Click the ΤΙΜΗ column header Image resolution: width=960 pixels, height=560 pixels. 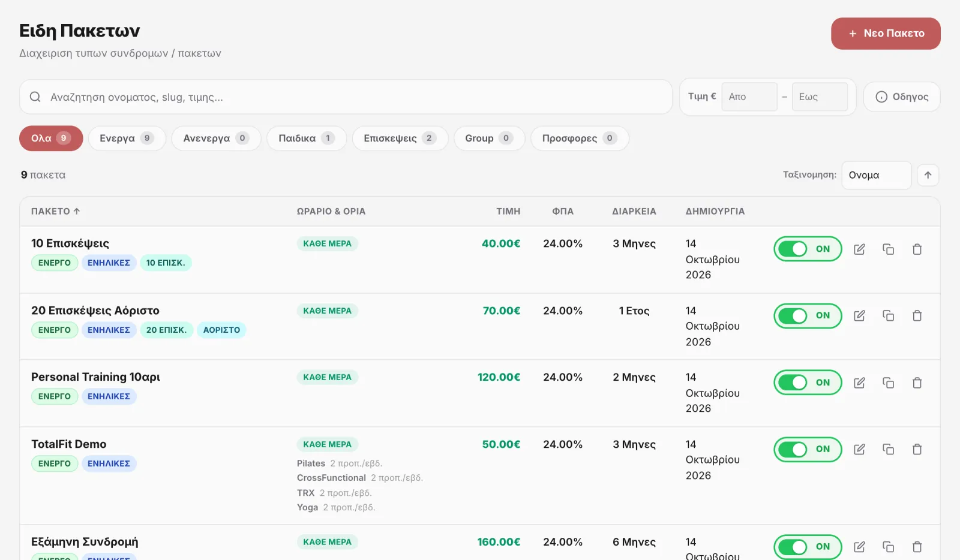click(508, 211)
